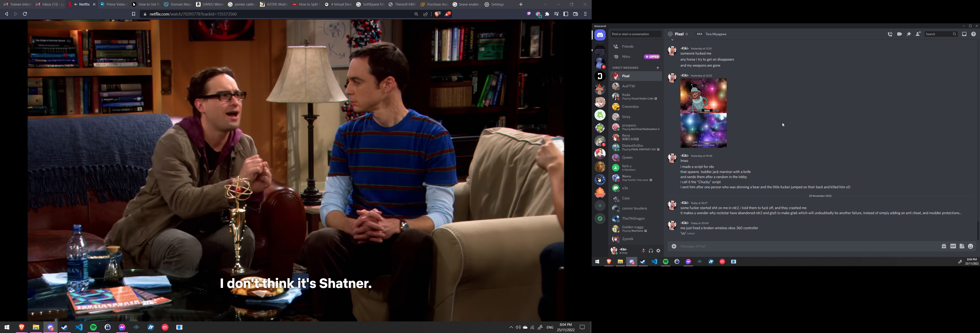This screenshot has height=333, width=980.
Task: Switch to the Domain Manager tab
Action: (x=177, y=5)
